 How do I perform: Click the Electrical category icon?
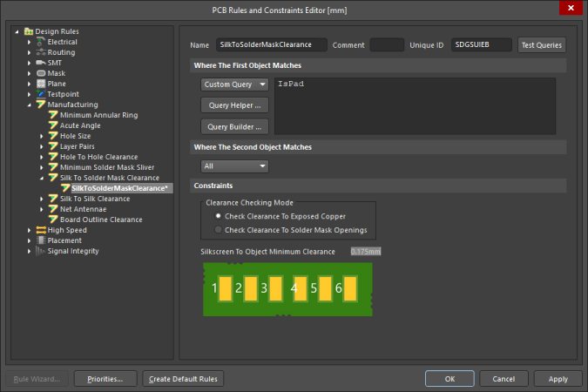point(41,42)
